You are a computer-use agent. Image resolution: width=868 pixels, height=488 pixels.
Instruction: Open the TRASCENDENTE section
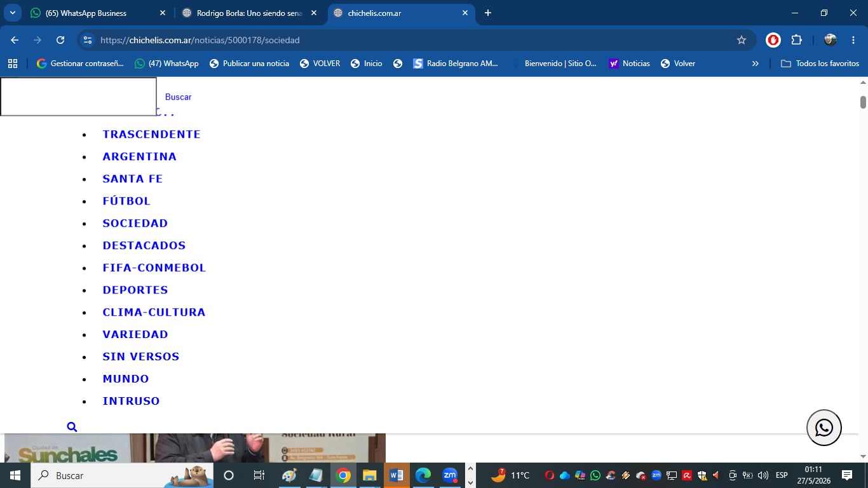click(x=151, y=134)
